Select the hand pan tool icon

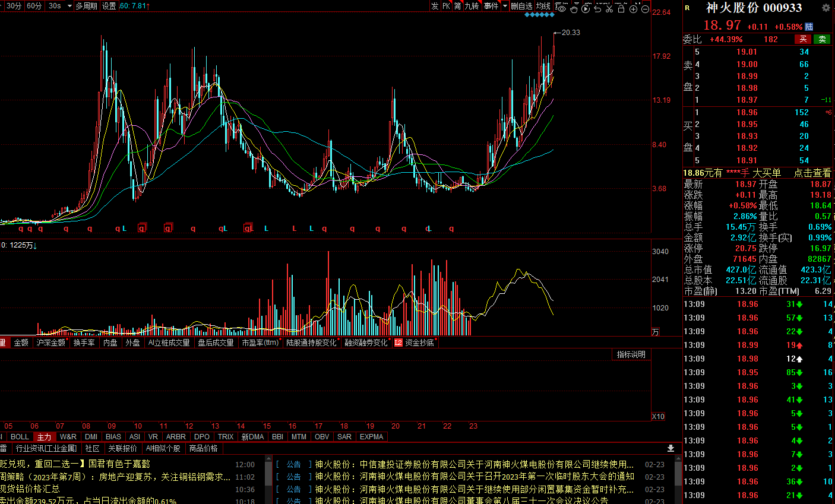pos(574,9)
